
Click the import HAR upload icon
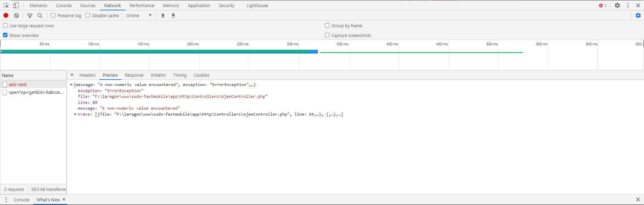(163, 15)
